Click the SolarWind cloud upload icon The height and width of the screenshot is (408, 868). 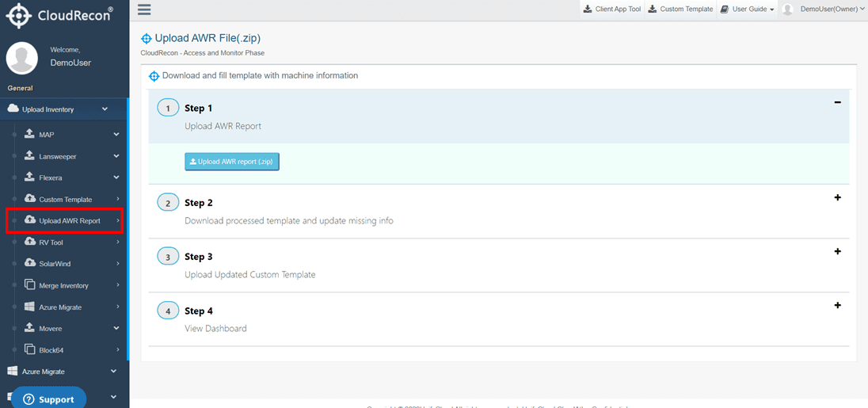coord(30,264)
